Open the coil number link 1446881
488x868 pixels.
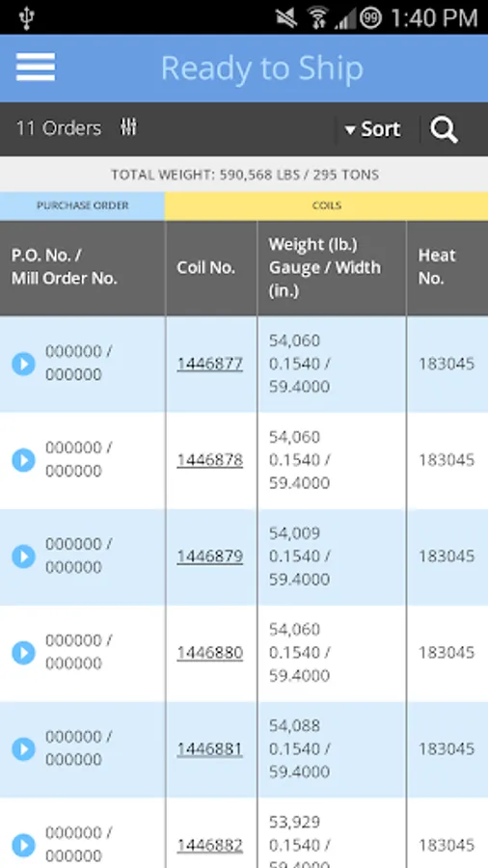209,749
